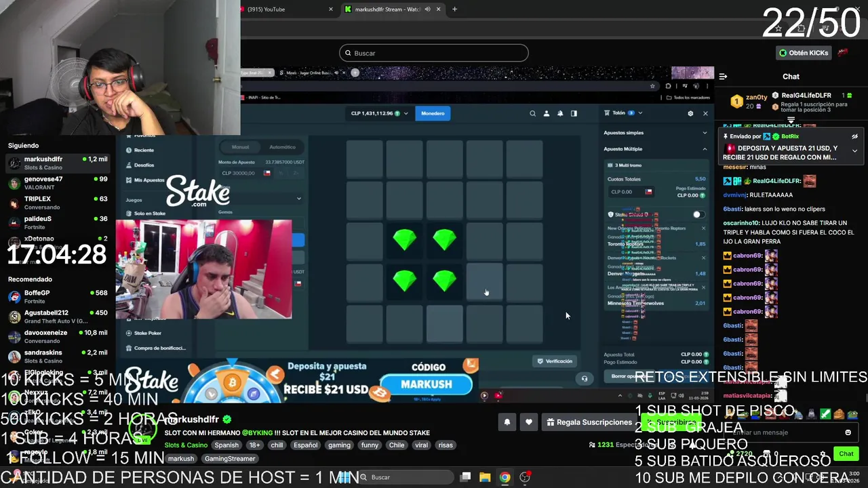
Task: Click the Slots & Casino category link
Action: 186,445
